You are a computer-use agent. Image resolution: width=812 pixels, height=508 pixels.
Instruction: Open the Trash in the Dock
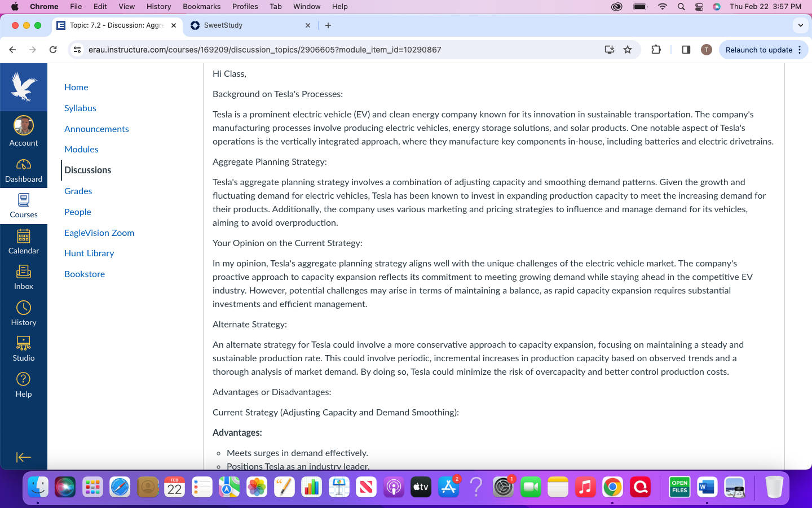click(x=774, y=487)
